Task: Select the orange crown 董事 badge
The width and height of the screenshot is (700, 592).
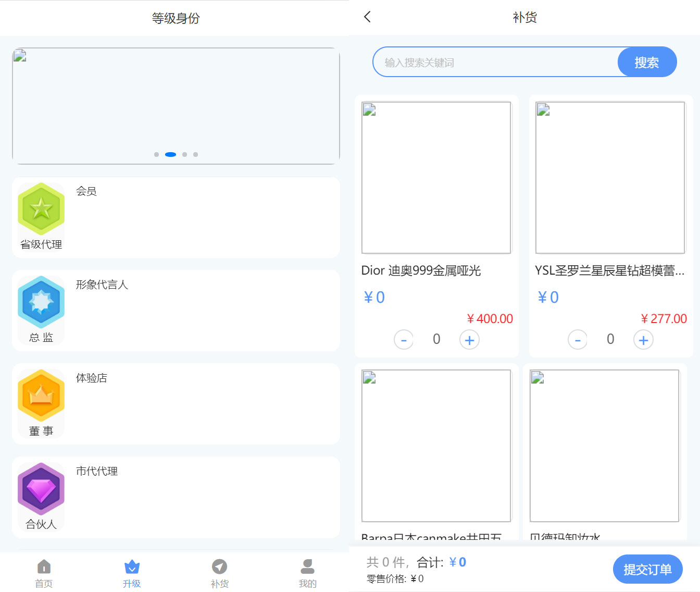Action: [41, 396]
